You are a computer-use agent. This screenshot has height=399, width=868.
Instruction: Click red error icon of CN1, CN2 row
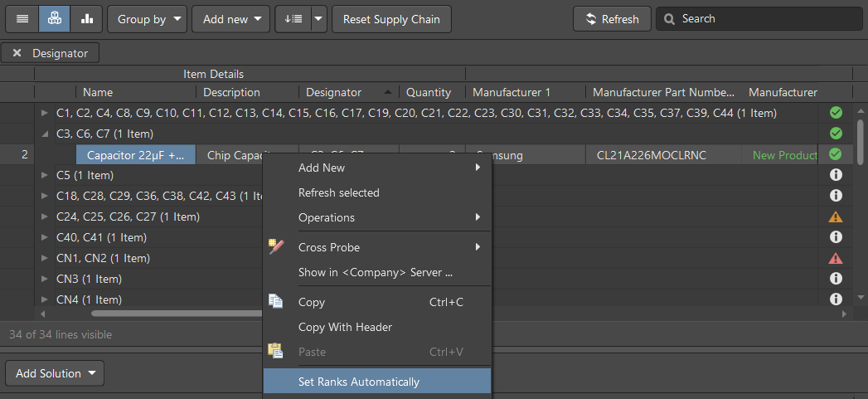(836, 258)
